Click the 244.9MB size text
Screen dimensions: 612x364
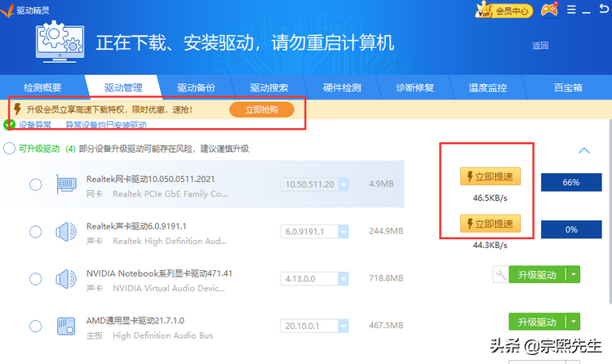click(x=386, y=231)
